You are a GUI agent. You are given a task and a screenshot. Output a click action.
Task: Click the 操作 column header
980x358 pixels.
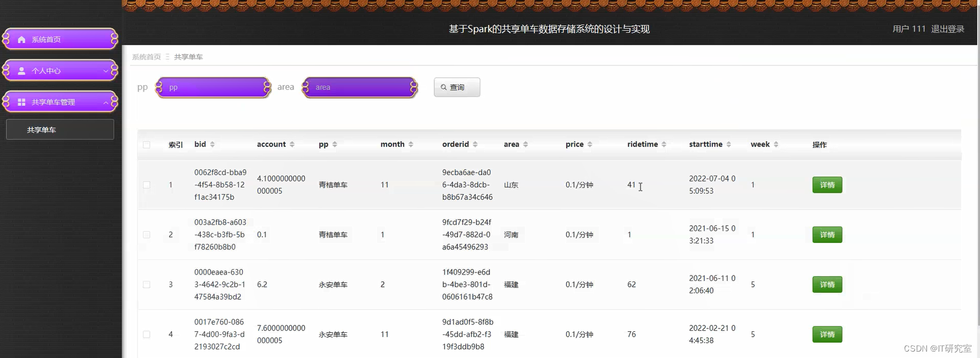coord(819,144)
